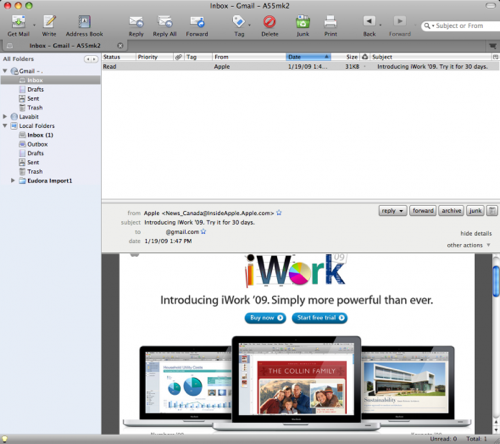Expand the Eudora Import1 folder
The width and height of the screenshot is (500, 444).
[x=13, y=181]
